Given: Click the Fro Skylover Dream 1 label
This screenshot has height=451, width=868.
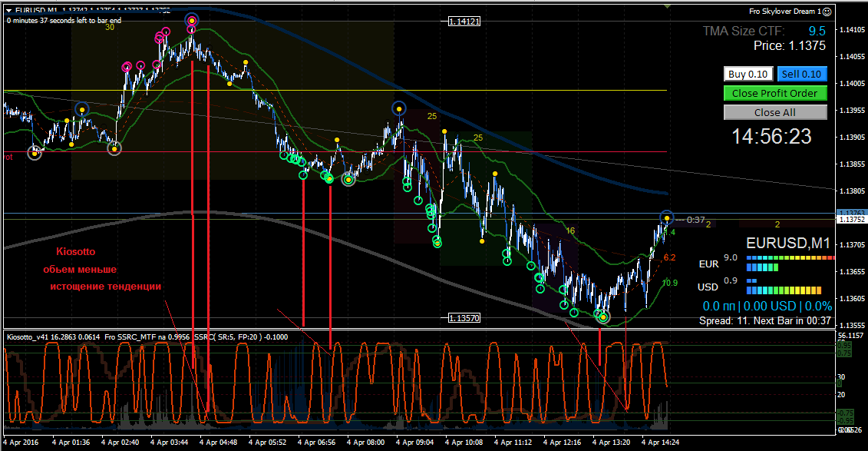Looking at the screenshot, I should [785, 12].
